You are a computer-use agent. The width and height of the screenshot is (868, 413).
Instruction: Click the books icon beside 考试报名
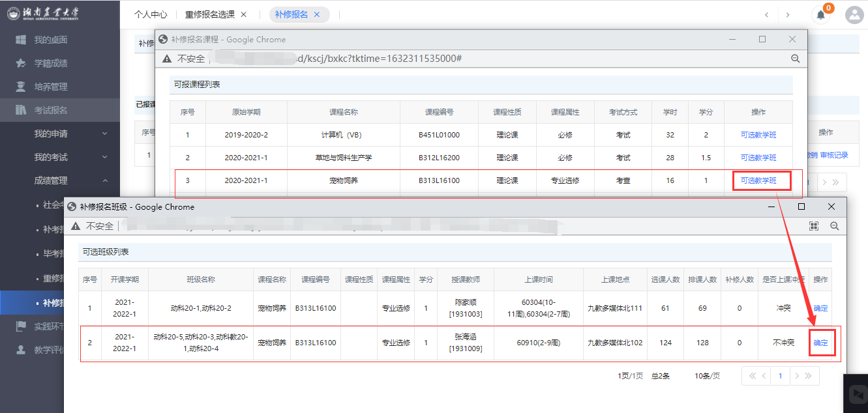click(20, 110)
